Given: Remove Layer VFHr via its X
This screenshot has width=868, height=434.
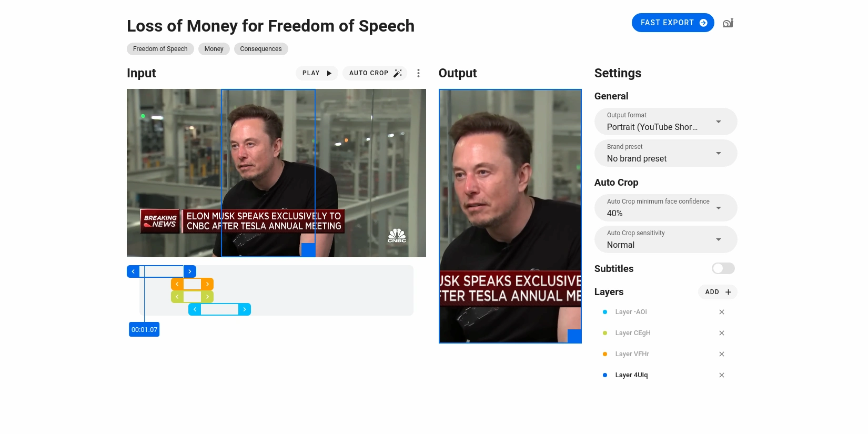Looking at the screenshot, I should [722, 354].
